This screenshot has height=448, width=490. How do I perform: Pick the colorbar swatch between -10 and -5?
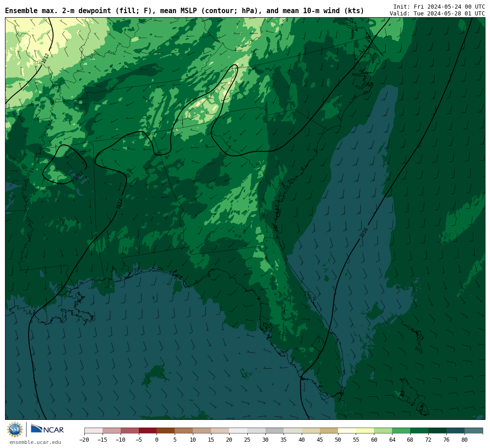pyautogui.click(x=130, y=431)
